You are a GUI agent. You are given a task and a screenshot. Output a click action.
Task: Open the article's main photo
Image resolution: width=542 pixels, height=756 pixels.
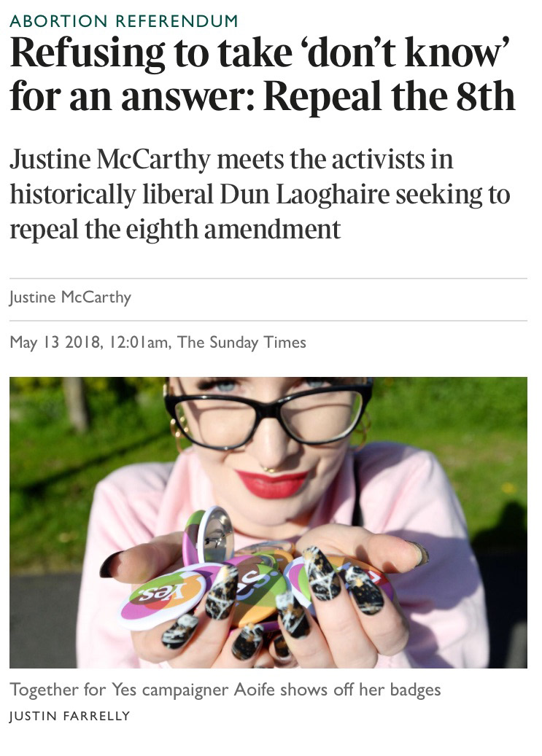pos(268,523)
